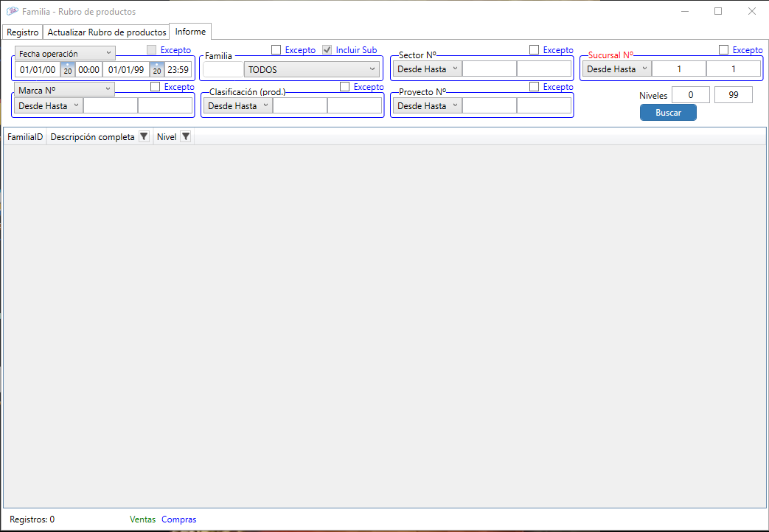Expand the Marca Nº selector dropdown
The image size is (769, 532).
click(x=65, y=89)
